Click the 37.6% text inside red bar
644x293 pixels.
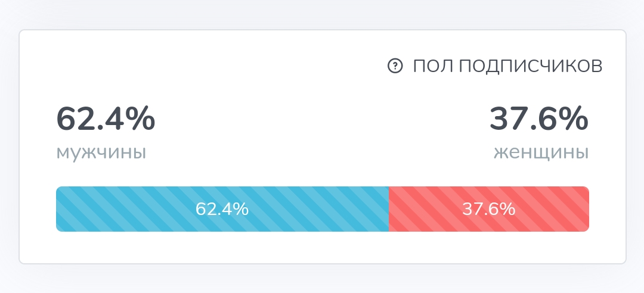pyautogui.click(x=488, y=209)
